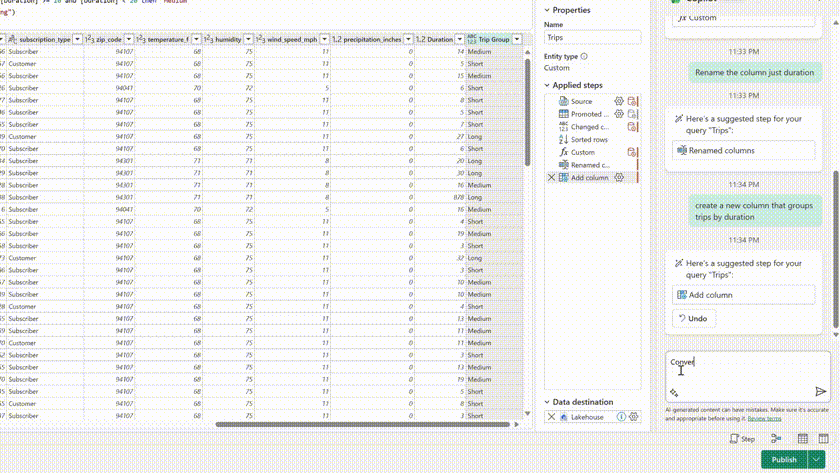Select the Renamed columns applied step
Image resolution: width=840 pixels, height=473 pixels.
[x=589, y=165]
